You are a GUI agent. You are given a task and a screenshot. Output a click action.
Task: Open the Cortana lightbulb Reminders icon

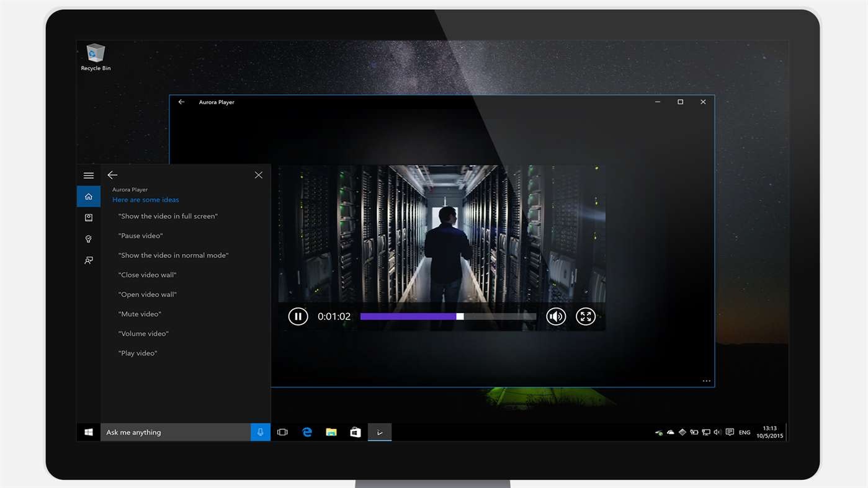89,239
